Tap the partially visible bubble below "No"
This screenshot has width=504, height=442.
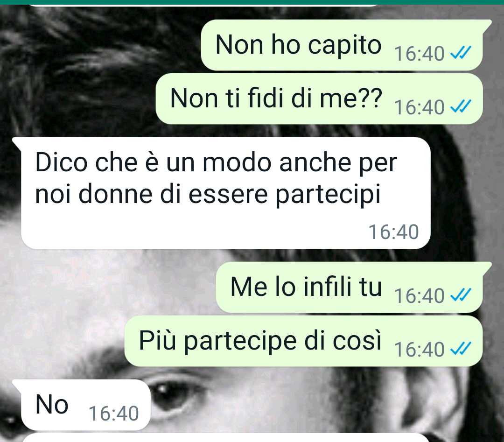click(226, 438)
